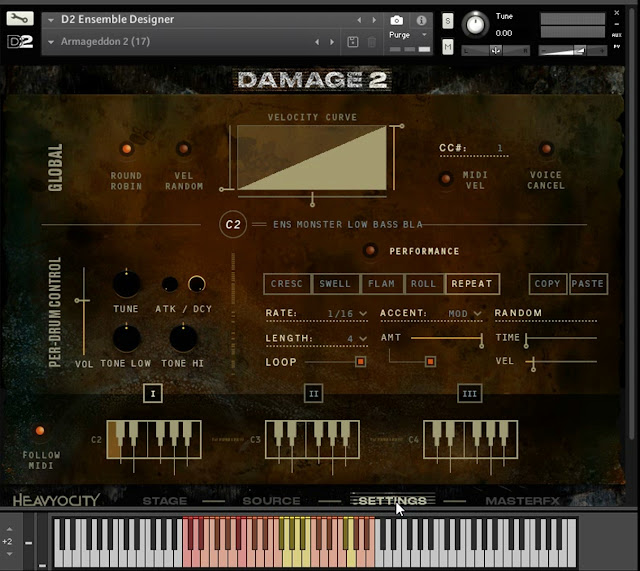
Task: Toggle MIDI VEL switch
Action: [x=446, y=179]
